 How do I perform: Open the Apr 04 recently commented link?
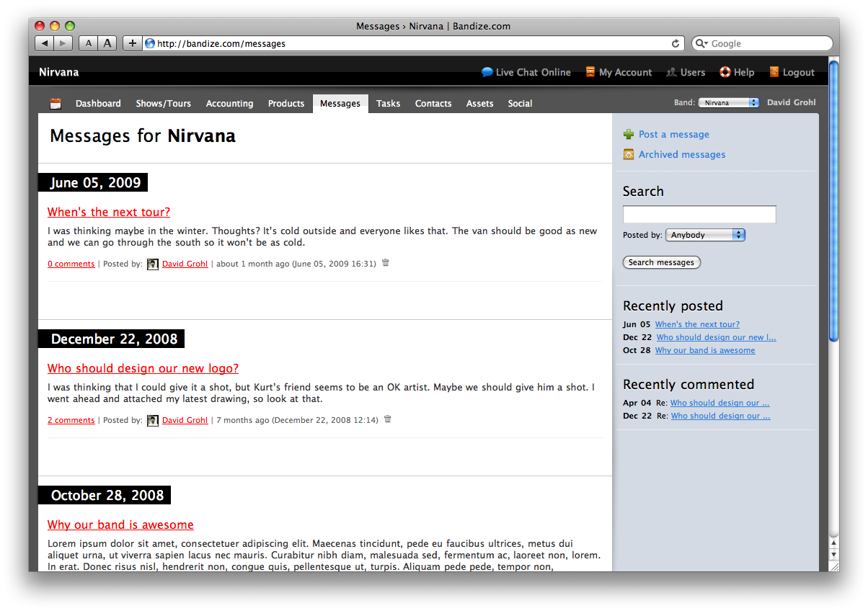(720, 403)
